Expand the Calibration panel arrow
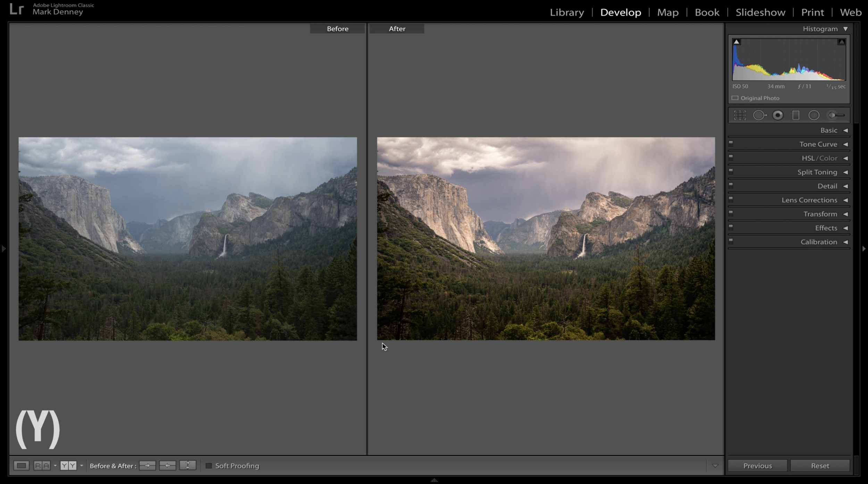The image size is (868, 484). pyautogui.click(x=845, y=242)
